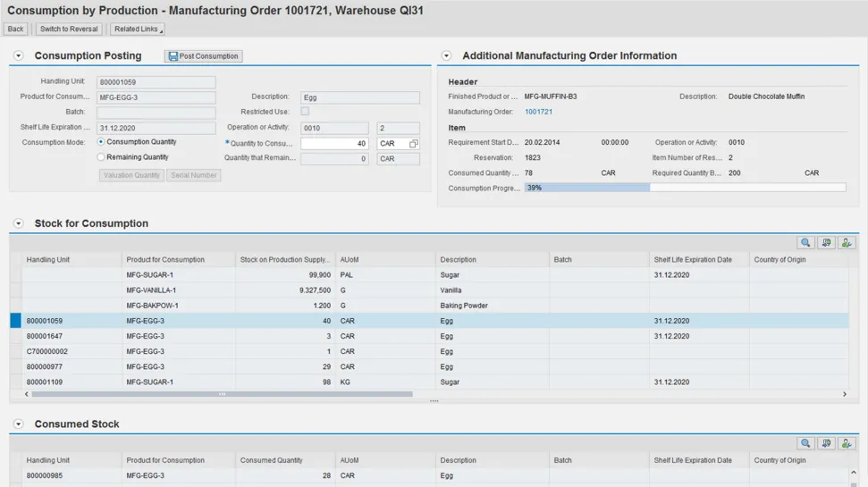Click the search icon in Stock for Consumption
The width and height of the screenshot is (868, 487).
click(x=805, y=243)
